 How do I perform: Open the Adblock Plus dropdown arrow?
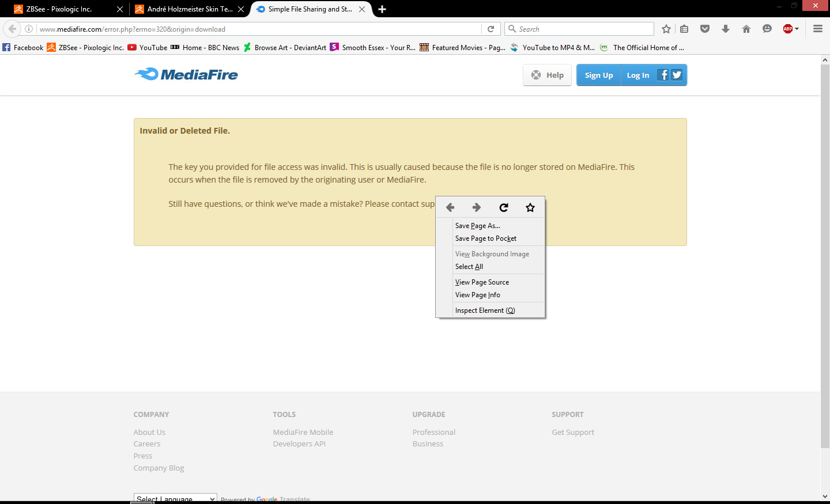point(797,29)
